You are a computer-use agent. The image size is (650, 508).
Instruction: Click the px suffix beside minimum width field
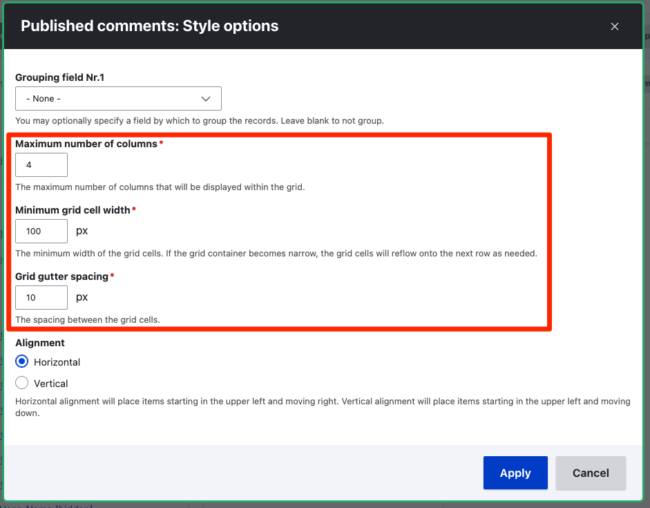click(82, 231)
